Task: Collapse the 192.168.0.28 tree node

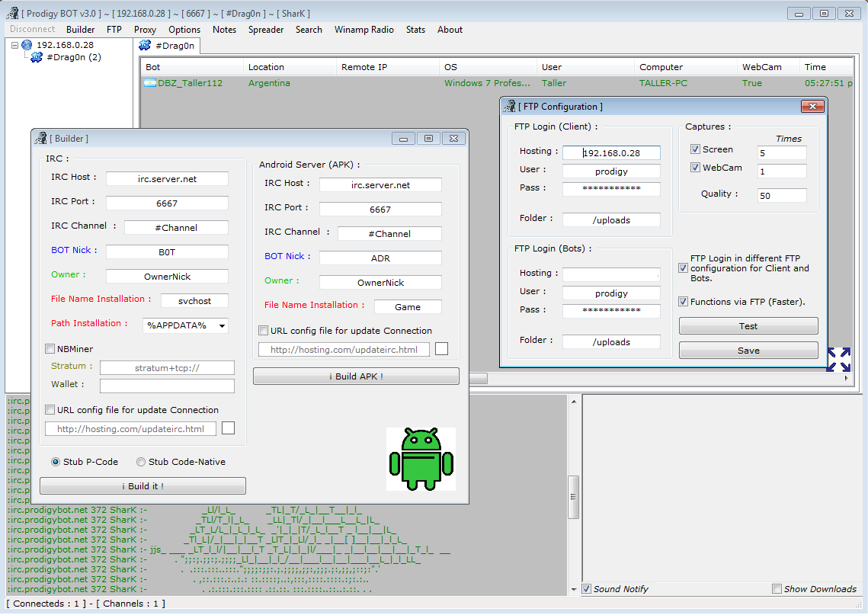Action: (14, 45)
